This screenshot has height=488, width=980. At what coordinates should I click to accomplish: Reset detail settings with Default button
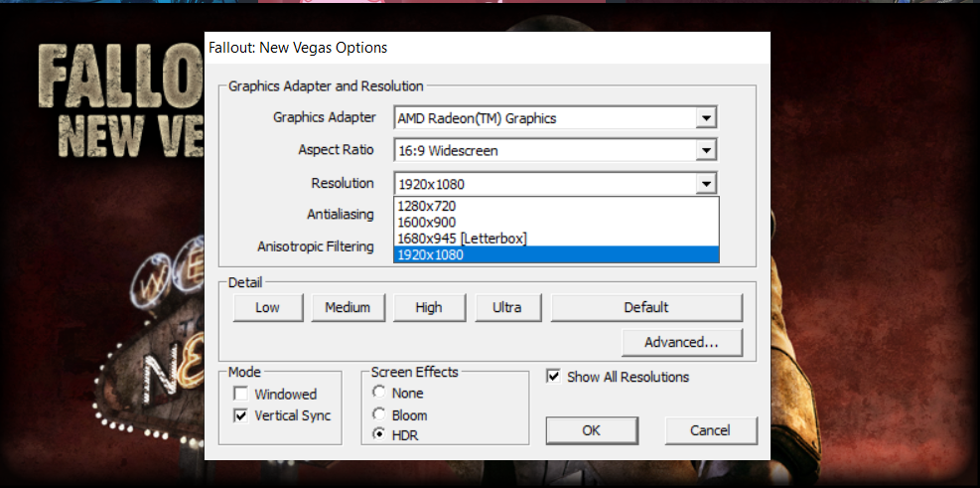pos(646,308)
